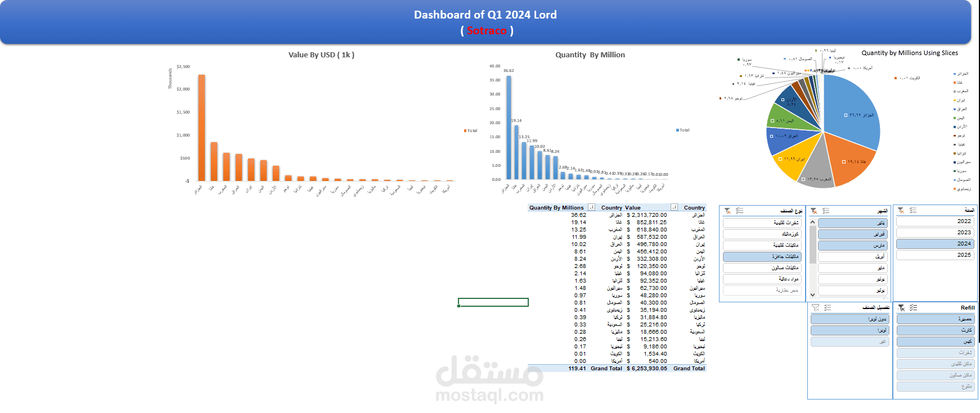Click the الجزائر entry in the pie chart legend
The height and width of the screenshot is (413, 980).
pyautogui.click(x=961, y=74)
